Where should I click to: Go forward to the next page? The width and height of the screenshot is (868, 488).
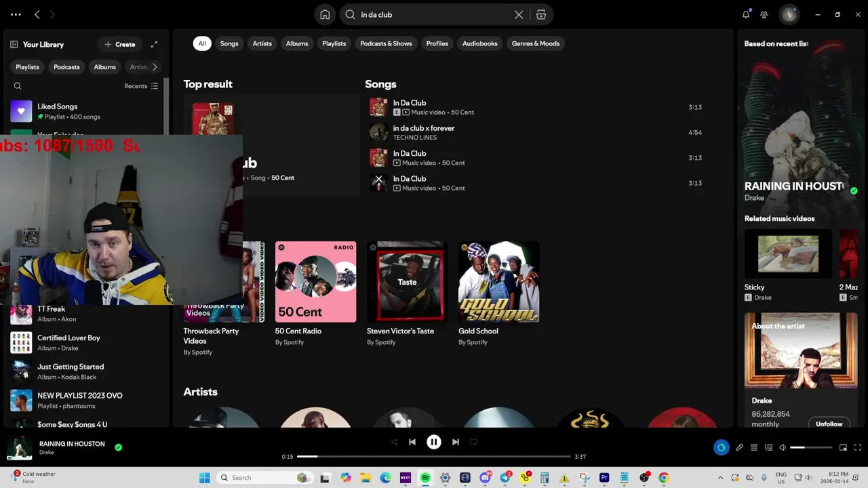[x=52, y=14]
